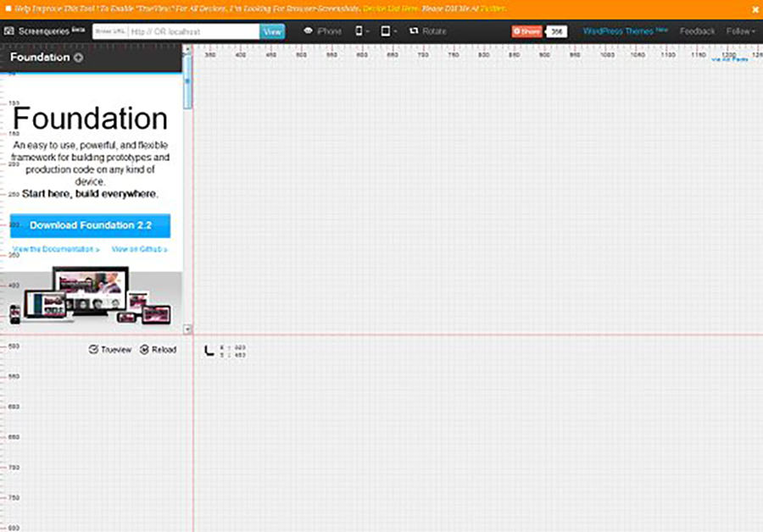This screenshot has height=532, width=763.
Task: Open the View the Documentation link
Action: click(56, 249)
